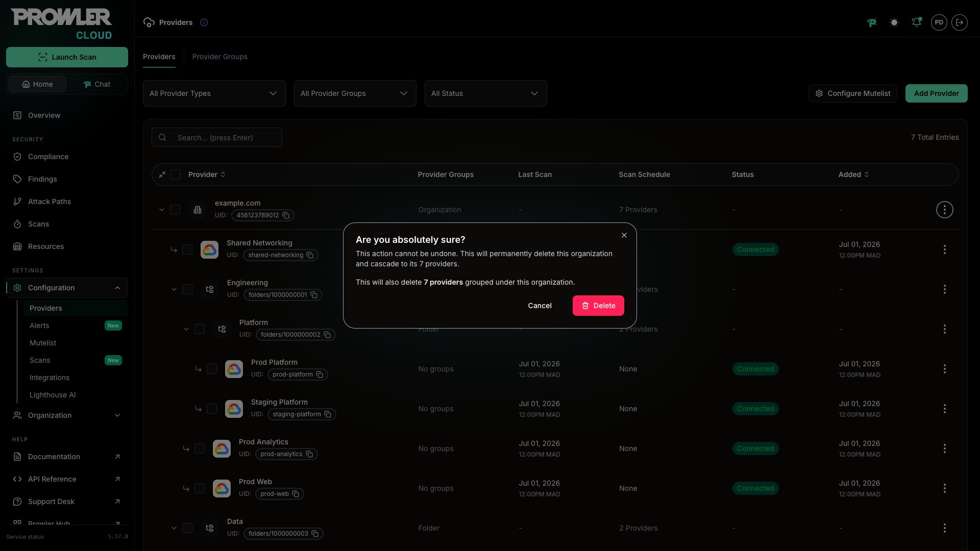980x551 pixels.
Task: Collapse the example.com organization row
Action: point(162,210)
